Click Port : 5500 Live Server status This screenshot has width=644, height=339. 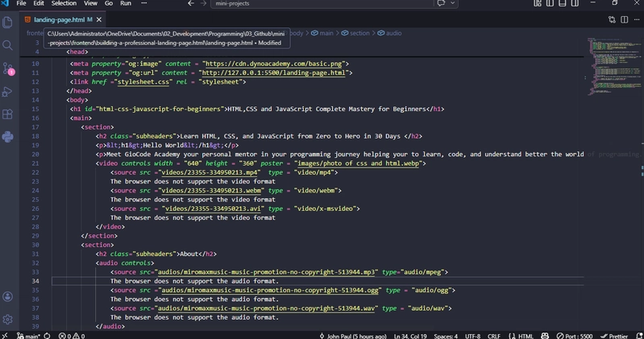pyautogui.click(x=574, y=336)
